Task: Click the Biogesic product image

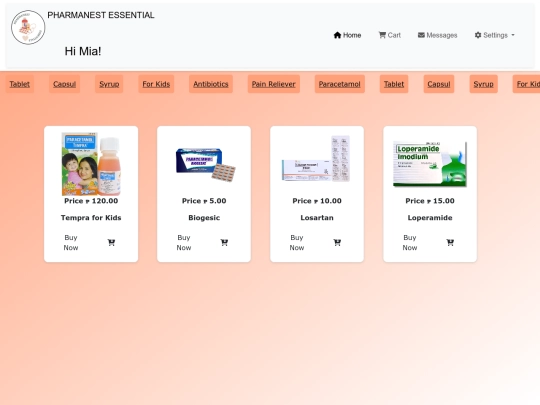Action: click(x=205, y=165)
